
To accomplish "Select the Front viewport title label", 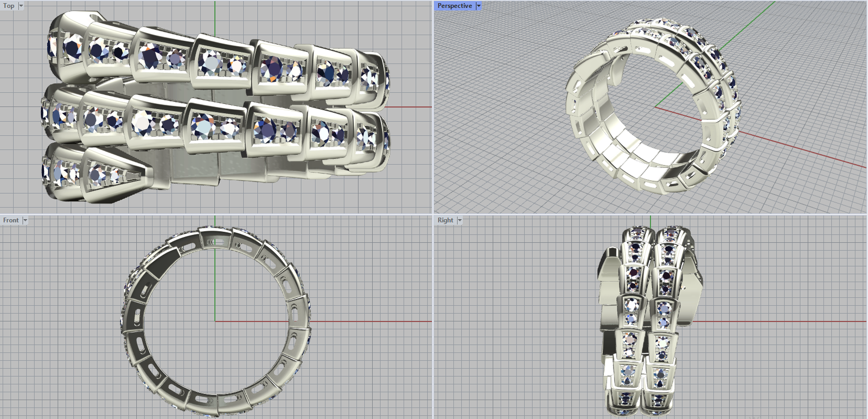I will pos(10,220).
